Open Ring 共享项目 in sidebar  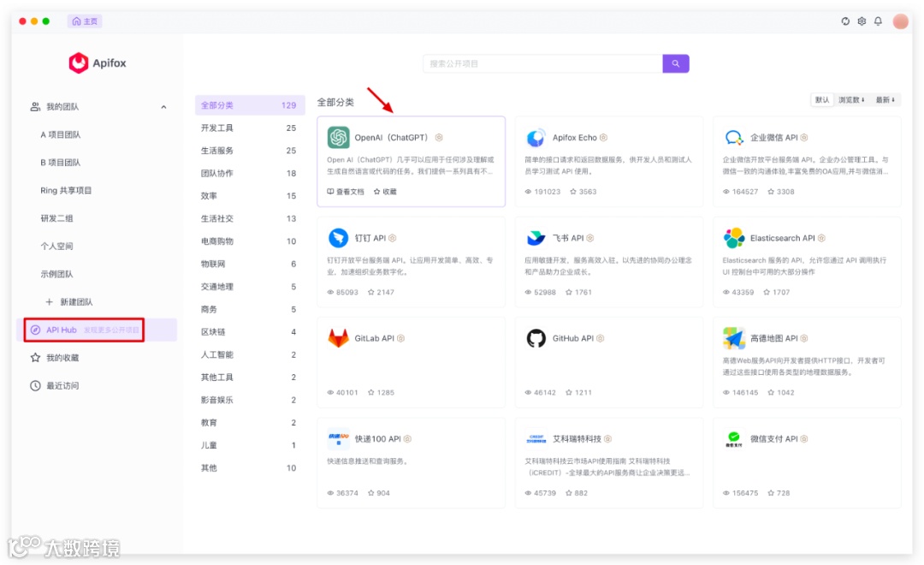pos(66,191)
